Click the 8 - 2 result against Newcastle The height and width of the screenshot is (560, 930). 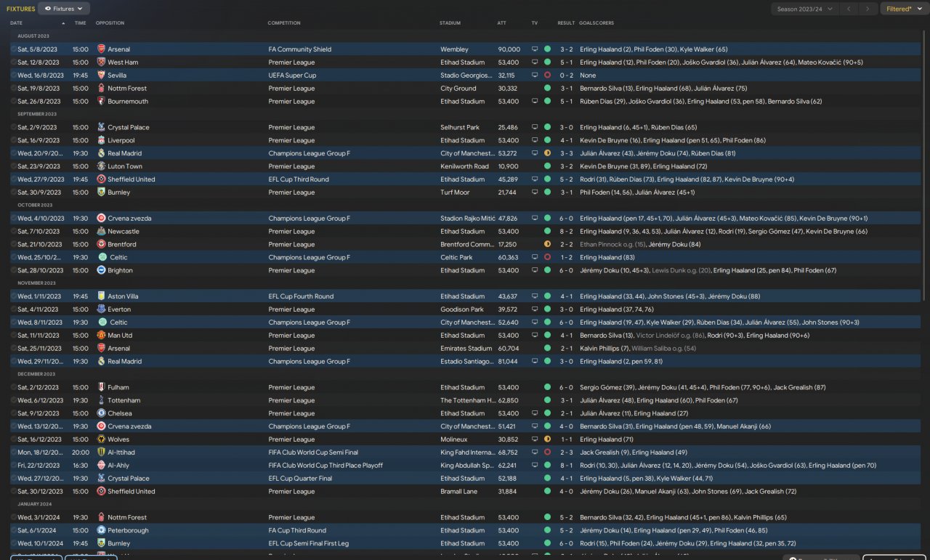pyautogui.click(x=567, y=232)
